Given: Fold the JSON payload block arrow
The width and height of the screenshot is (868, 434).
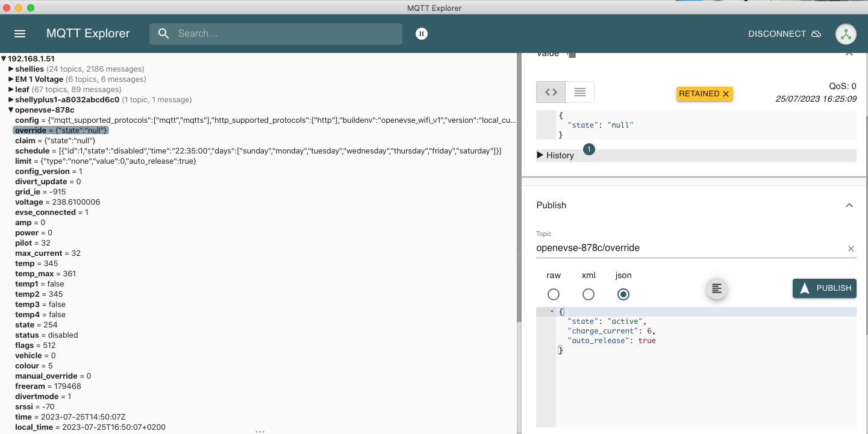Looking at the screenshot, I should (552, 312).
